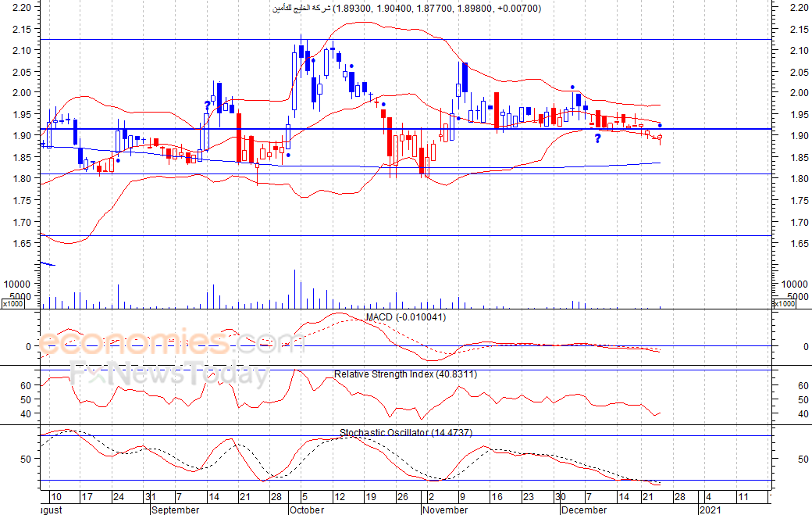Click the blue question mark in December

(597, 138)
